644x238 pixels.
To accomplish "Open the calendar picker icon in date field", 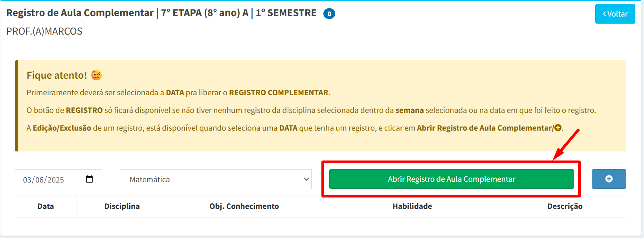I will [x=90, y=179].
